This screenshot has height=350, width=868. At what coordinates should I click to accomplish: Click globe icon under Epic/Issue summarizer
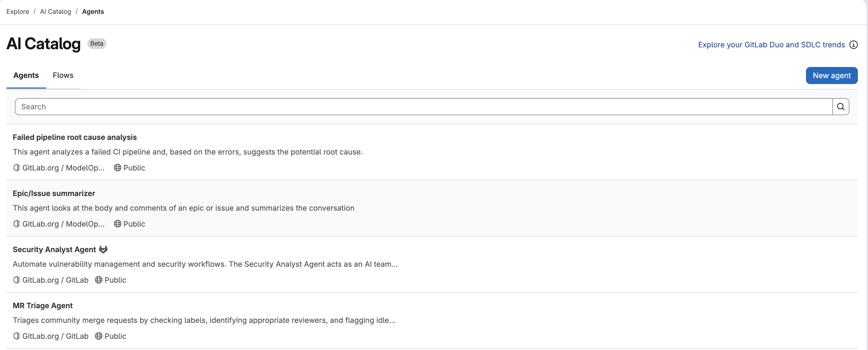(117, 224)
